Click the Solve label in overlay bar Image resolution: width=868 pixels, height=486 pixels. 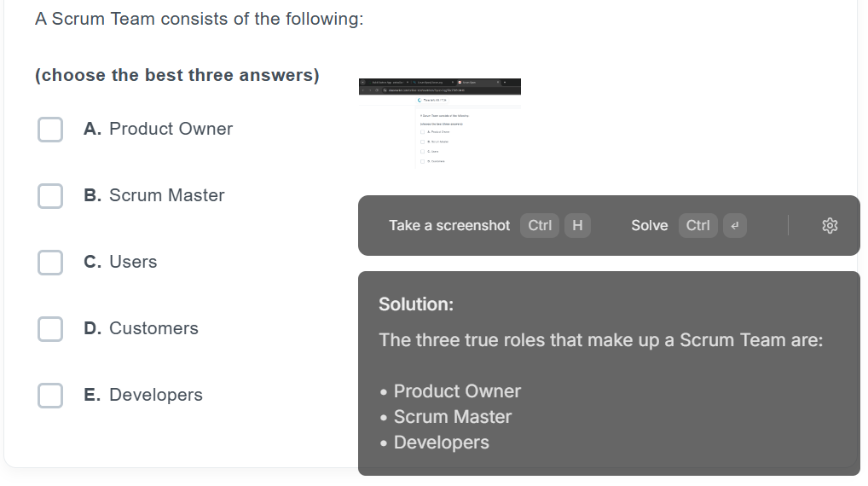point(650,226)
